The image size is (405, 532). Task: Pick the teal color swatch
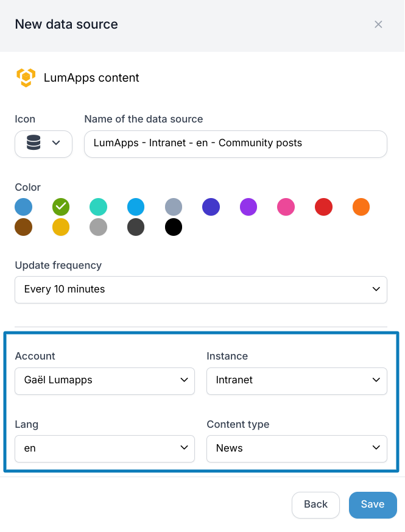point(99,207)
